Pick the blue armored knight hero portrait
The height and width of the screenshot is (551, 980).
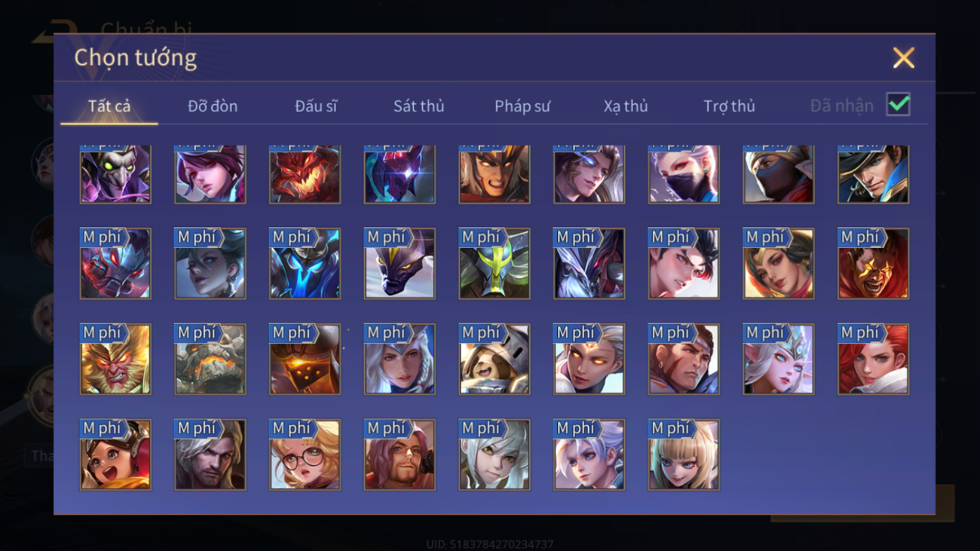[305, 263]
